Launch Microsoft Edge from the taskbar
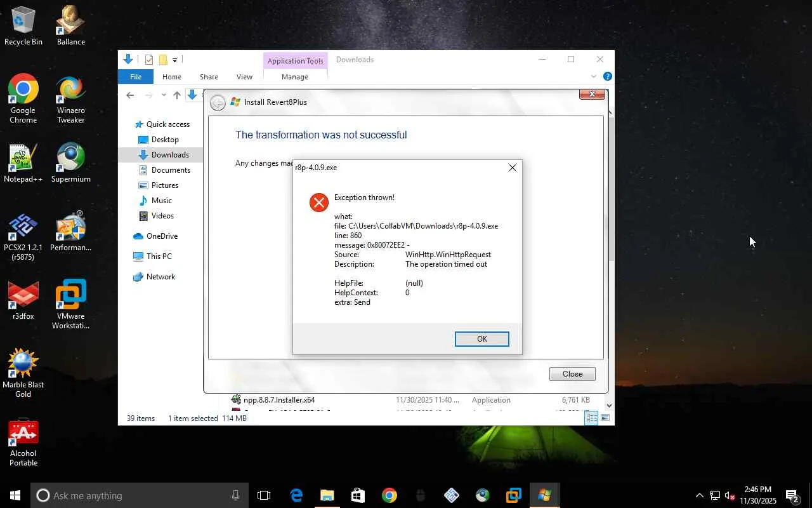812x508 pixels. point(296,495)
